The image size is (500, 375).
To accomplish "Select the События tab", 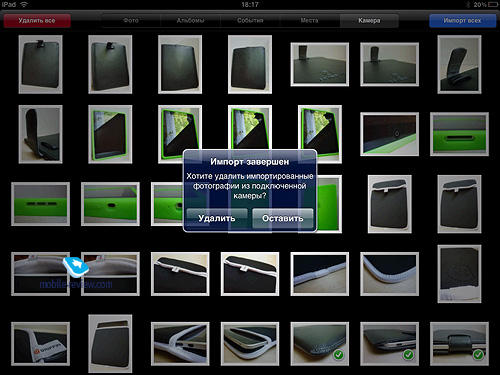I will click(250, 20).
